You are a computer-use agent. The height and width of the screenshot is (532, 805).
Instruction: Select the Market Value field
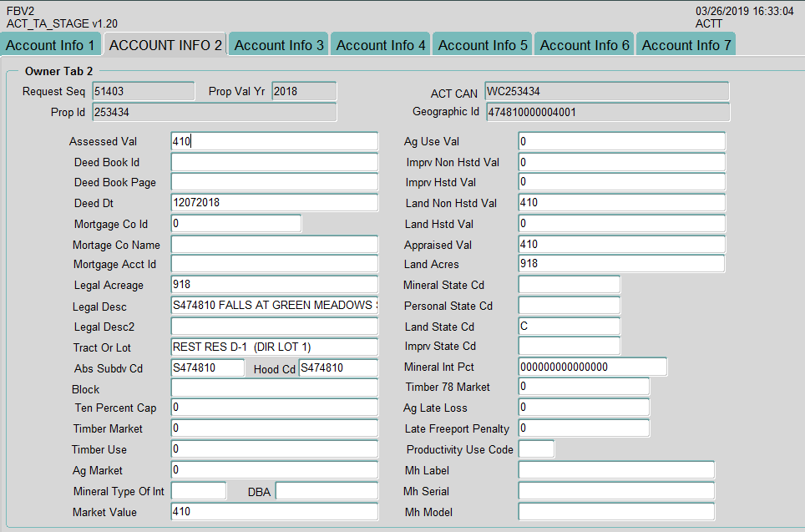(274, 512)
